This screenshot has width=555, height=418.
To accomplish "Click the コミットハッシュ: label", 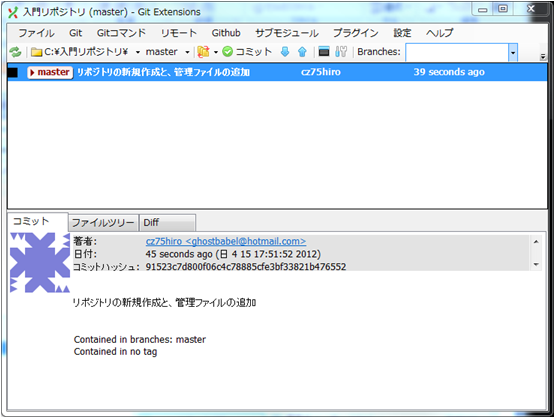I will point(106,267).
